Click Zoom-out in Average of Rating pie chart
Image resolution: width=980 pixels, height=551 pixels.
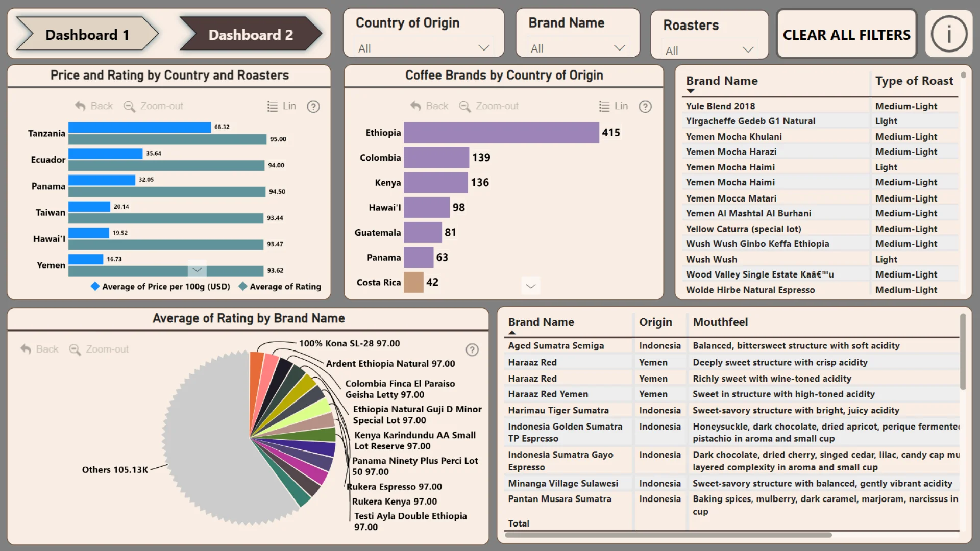[99, 349]
